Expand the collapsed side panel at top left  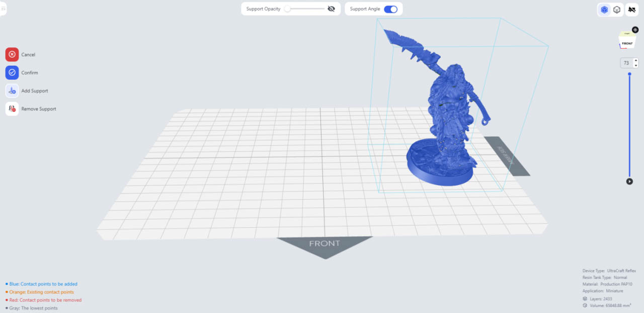[3, 9]
